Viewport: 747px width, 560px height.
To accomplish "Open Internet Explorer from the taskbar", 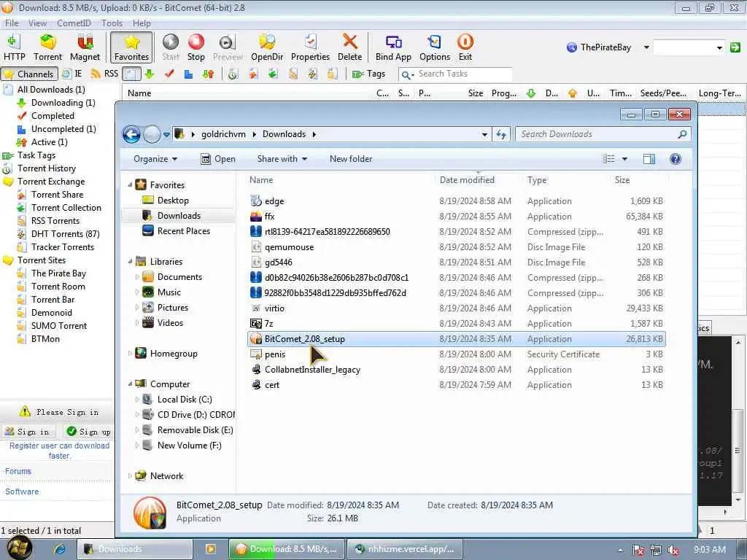I will point(60,549).
